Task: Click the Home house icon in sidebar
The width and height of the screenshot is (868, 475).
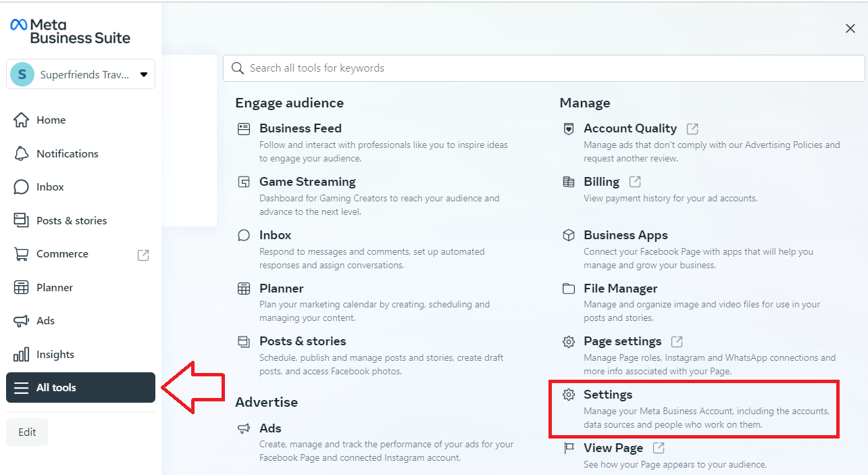Action: (22, 120)
